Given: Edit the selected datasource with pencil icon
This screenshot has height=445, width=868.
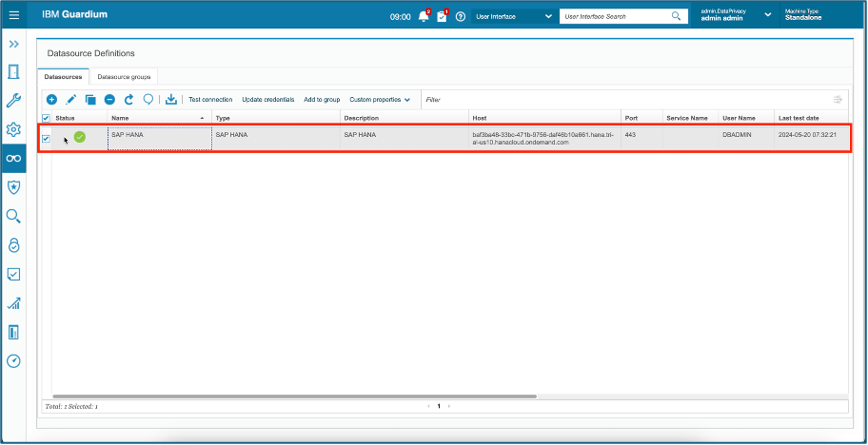Looking at the screenshot, I should [x=70, y=100].
